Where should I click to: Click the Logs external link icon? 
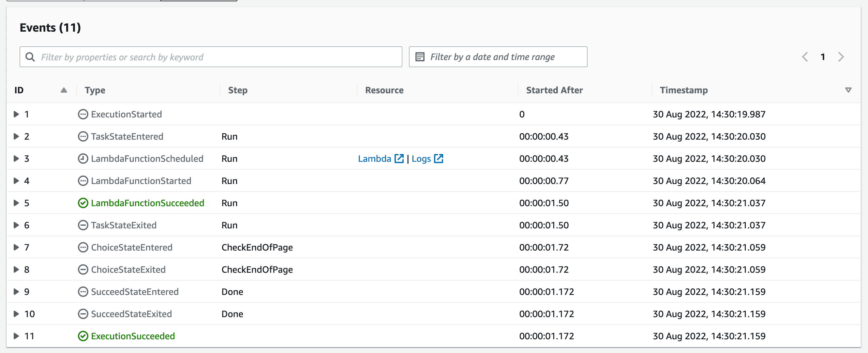coord(438,159)
